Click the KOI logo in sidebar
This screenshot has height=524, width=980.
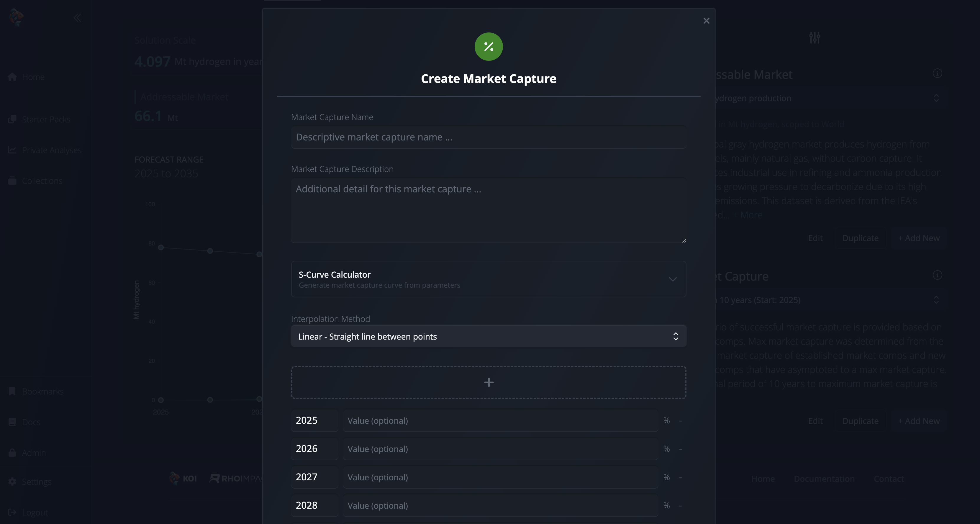[16, 17]
